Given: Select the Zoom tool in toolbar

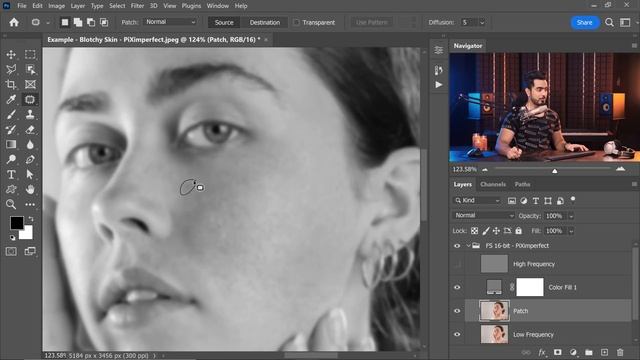Looking at the screenshot, I should pyautogui.click(x=11, y=204).
